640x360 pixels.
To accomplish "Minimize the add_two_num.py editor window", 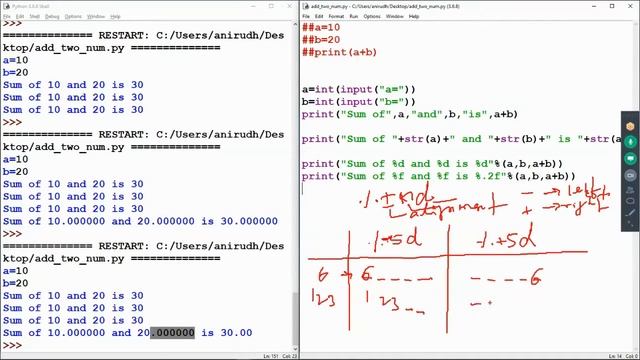I will [594, 6].
